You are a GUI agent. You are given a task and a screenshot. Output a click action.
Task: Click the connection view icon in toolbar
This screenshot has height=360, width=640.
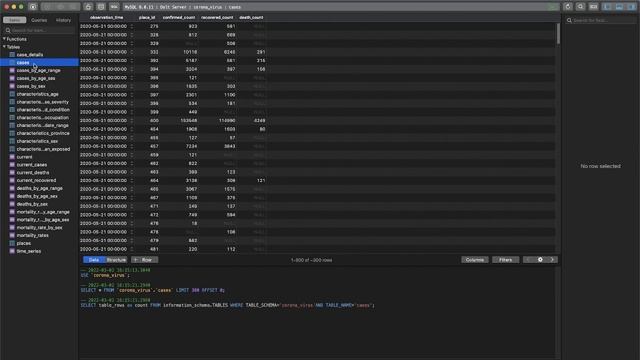point(33,7)
